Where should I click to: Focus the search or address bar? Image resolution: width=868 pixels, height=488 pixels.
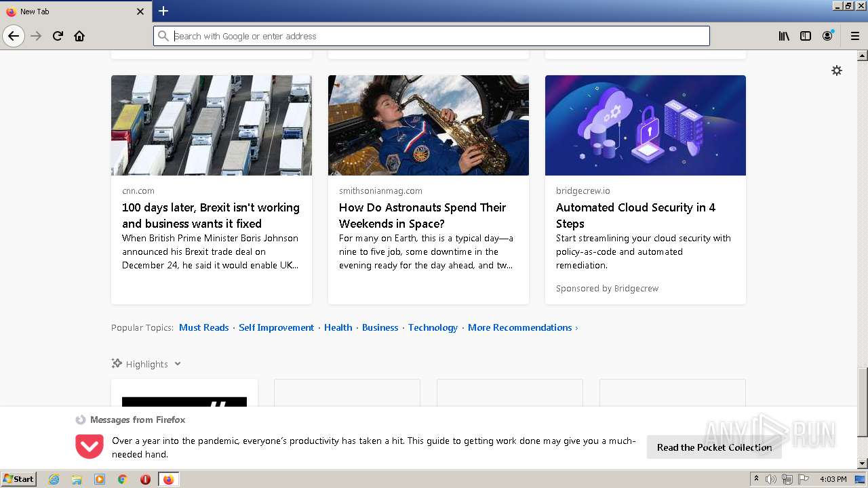(431, 36)
